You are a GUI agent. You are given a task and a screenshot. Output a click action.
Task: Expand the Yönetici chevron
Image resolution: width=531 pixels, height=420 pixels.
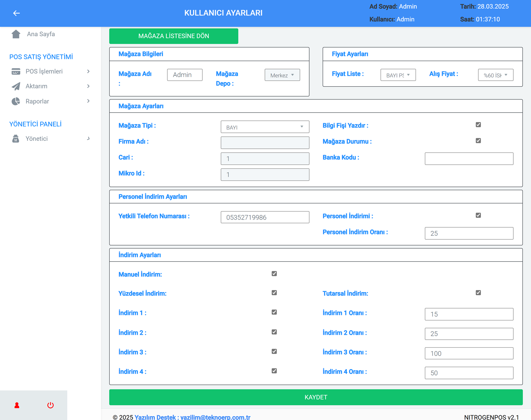point(89,138)
